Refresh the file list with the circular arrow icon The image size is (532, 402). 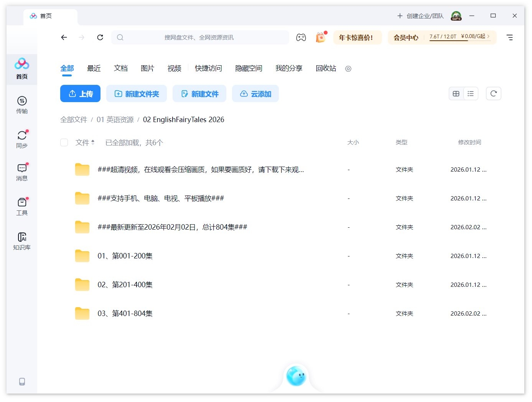coord(494,93)
